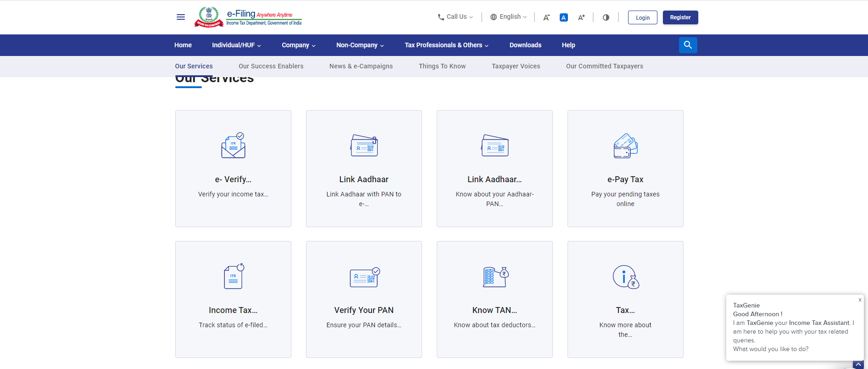Click the e-Pay Tax wallet icon
868x369 pixels.
tap(625, 146)
